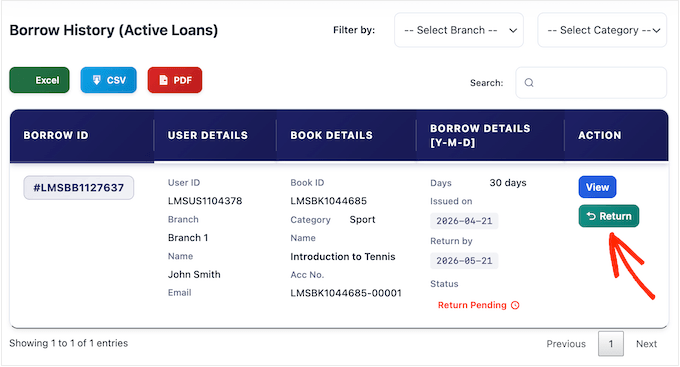Click user ID LMSUS1104378
This screenshot has width=680, height=367.
tap(205, 201)
